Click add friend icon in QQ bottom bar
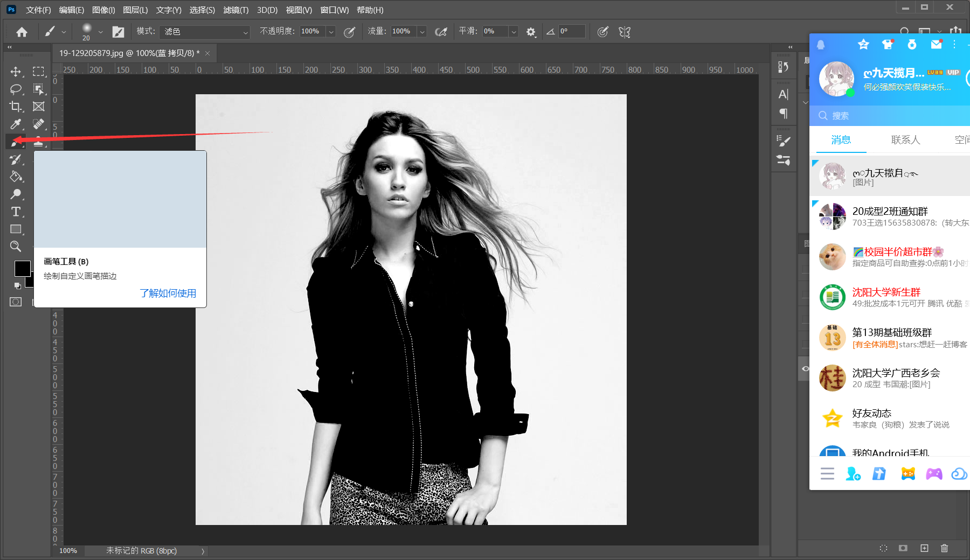The height and width of the screenshot is (560, 970). [x=853, y=474]
